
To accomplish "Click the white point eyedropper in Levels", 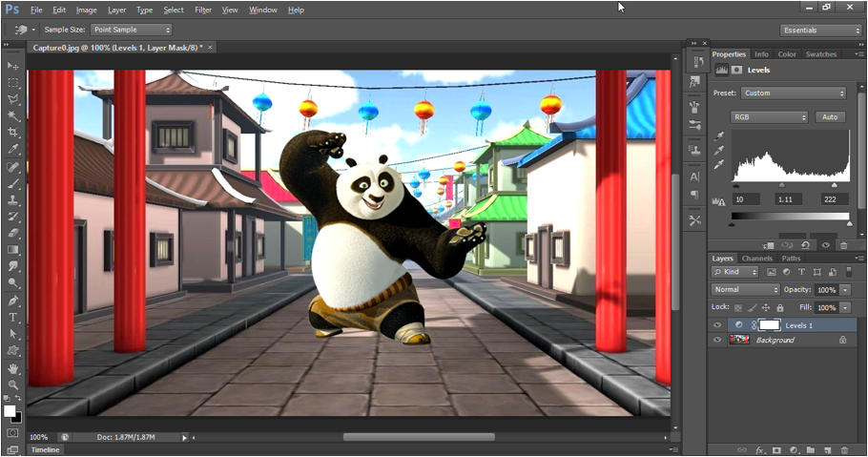I will (x=719, y=164).
